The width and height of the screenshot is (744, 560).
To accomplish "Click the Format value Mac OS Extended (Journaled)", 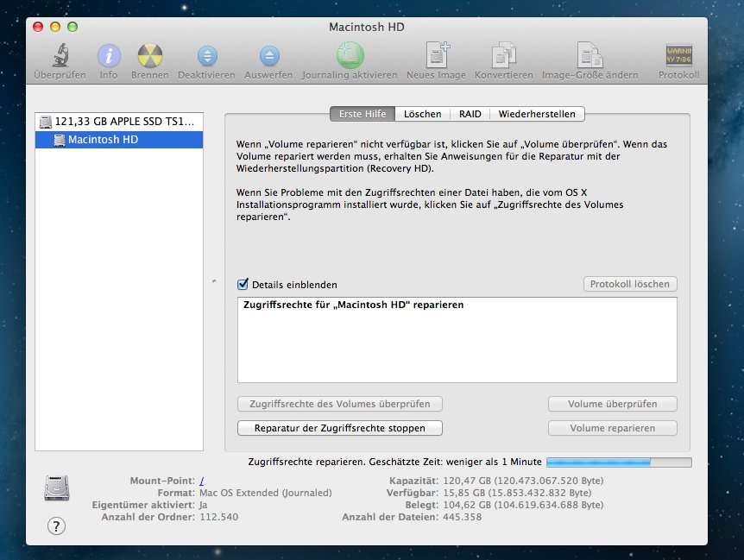I will click(266, 493).
